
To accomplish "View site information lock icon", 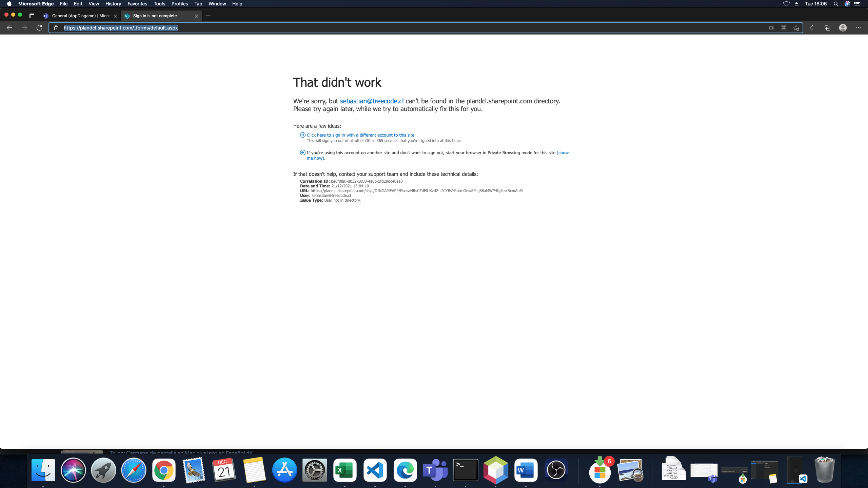I will tap(56, 28).
